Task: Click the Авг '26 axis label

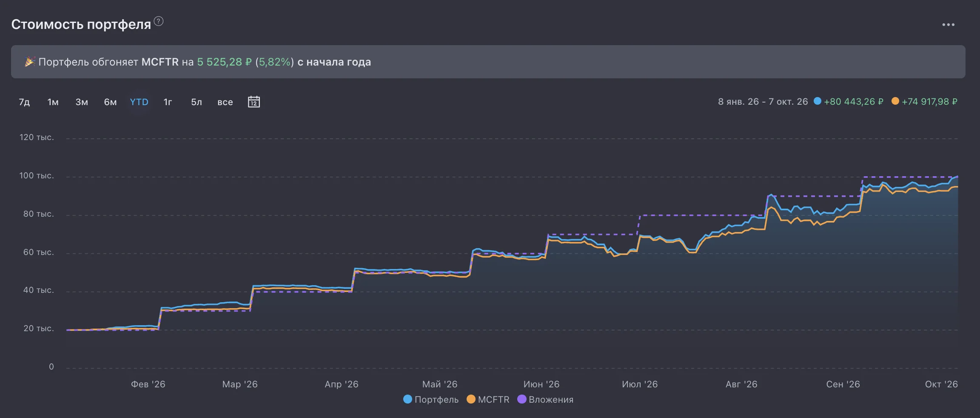Action: [x=741, y=384]
